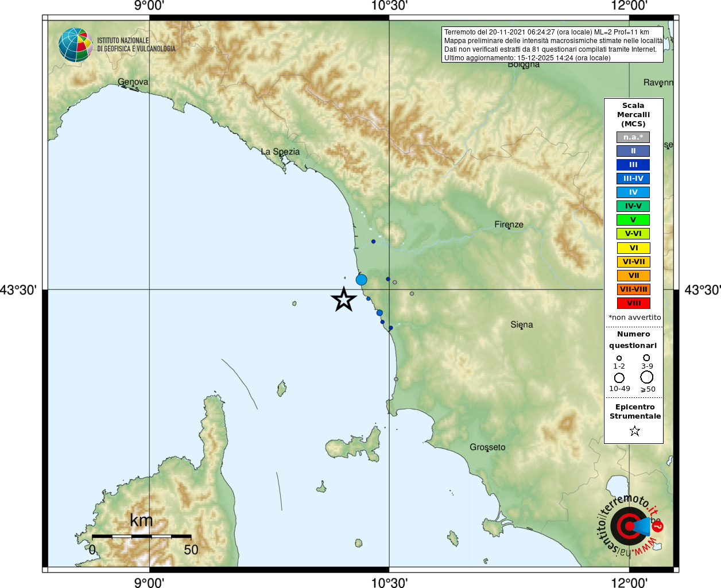Screen dimensions: 721x588
Task: Click the km scale bar
Action: coord(141,536)
